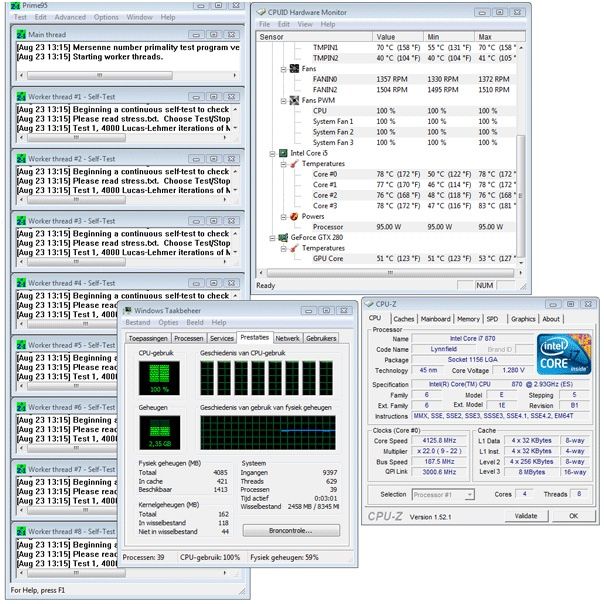Click Worker thread #8 window icon

coord(21,532)
